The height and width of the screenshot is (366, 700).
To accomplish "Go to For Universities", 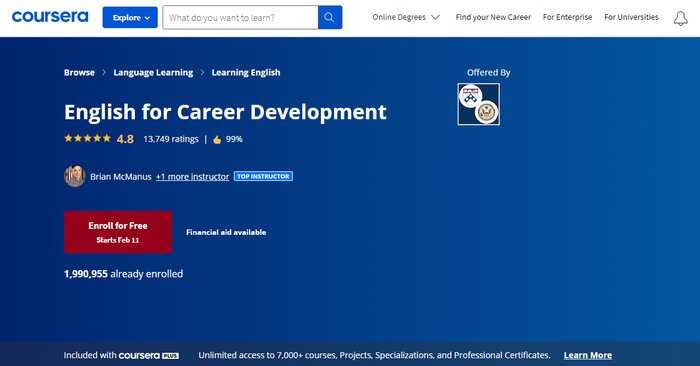I will [x=631, y=17].
